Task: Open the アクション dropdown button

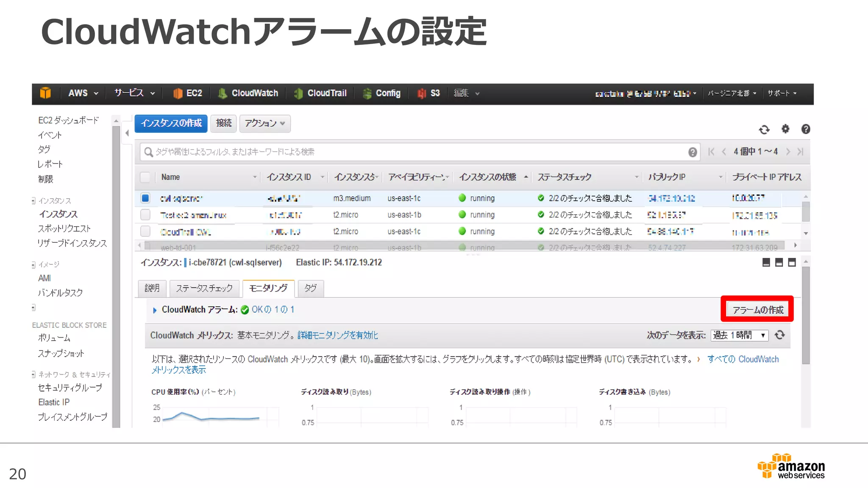Action: [x=265, y=123]
